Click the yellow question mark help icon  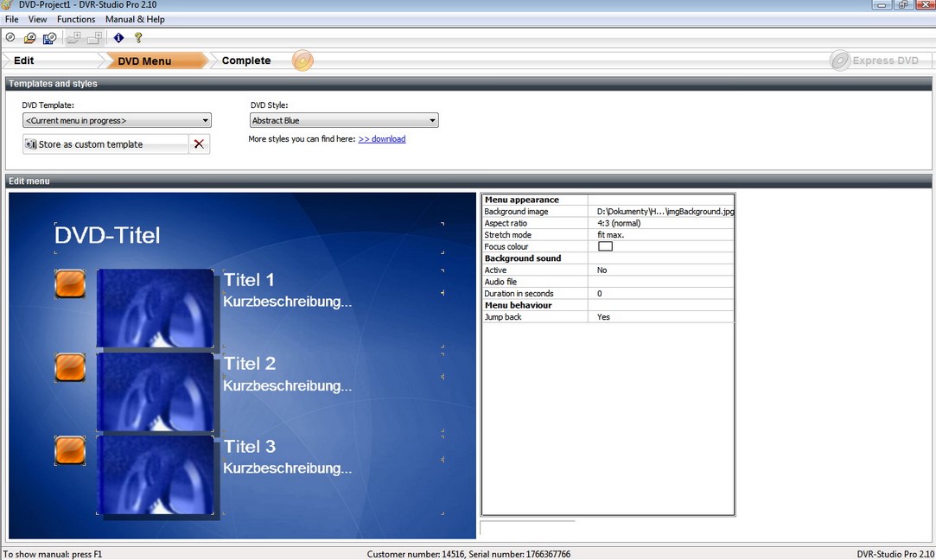pyautogui.click(x=138, y=38)
